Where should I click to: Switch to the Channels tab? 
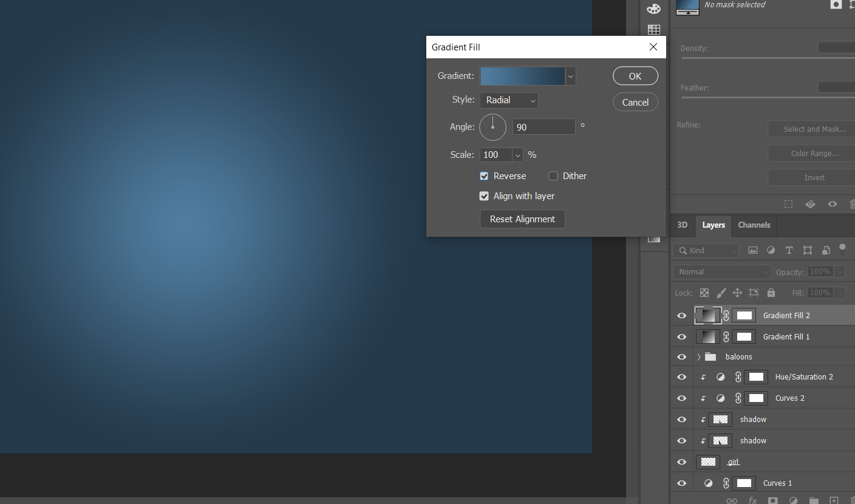point(754,225)
